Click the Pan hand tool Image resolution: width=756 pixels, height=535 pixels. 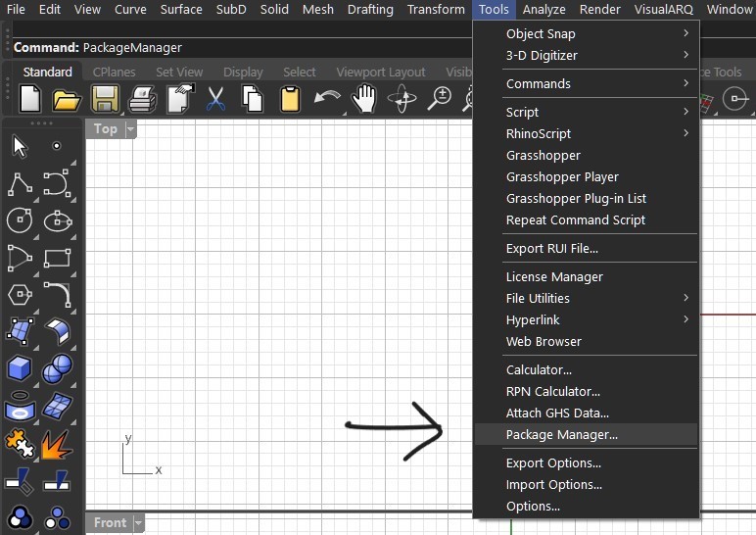pyautogui.click(x=364, y=99)
